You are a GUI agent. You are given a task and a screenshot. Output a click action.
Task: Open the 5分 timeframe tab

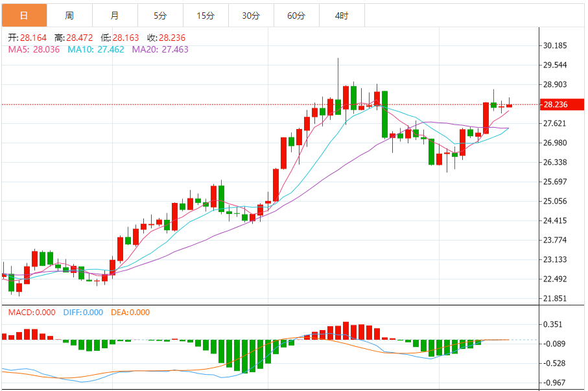pyautogui.click(x=161, y=16)
